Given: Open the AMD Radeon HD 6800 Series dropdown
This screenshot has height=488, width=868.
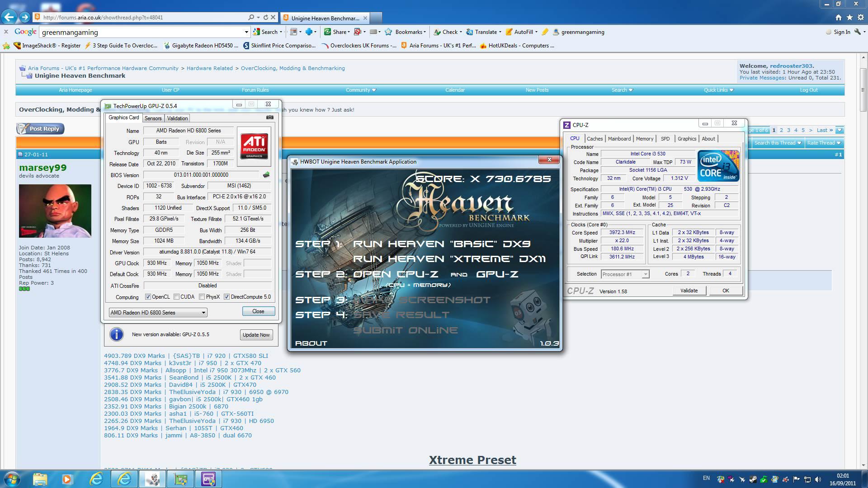Looking at the screenshot, I should point(158,312).
